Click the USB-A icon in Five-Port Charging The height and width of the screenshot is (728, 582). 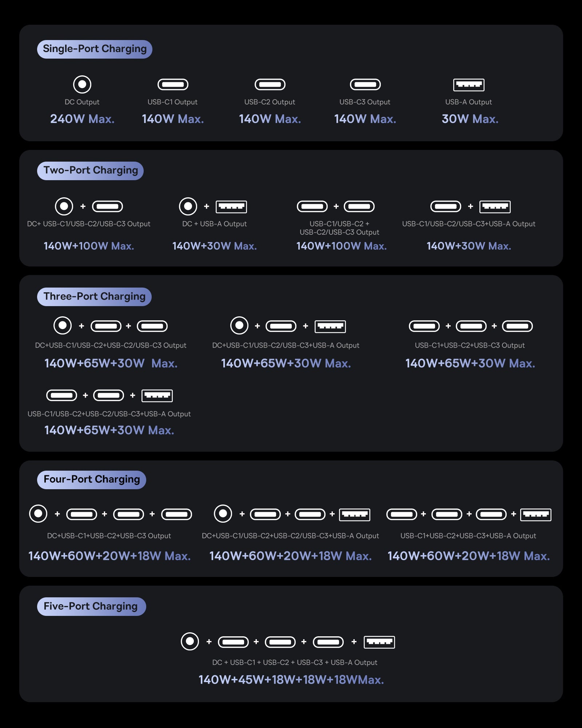coord(379,642)
